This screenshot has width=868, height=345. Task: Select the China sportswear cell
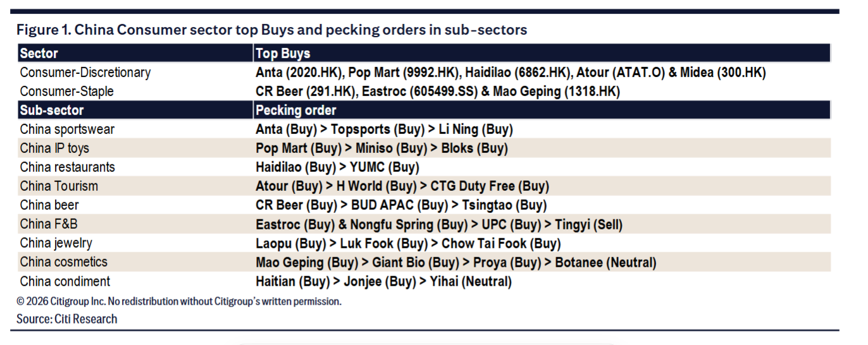coord(67,130)
